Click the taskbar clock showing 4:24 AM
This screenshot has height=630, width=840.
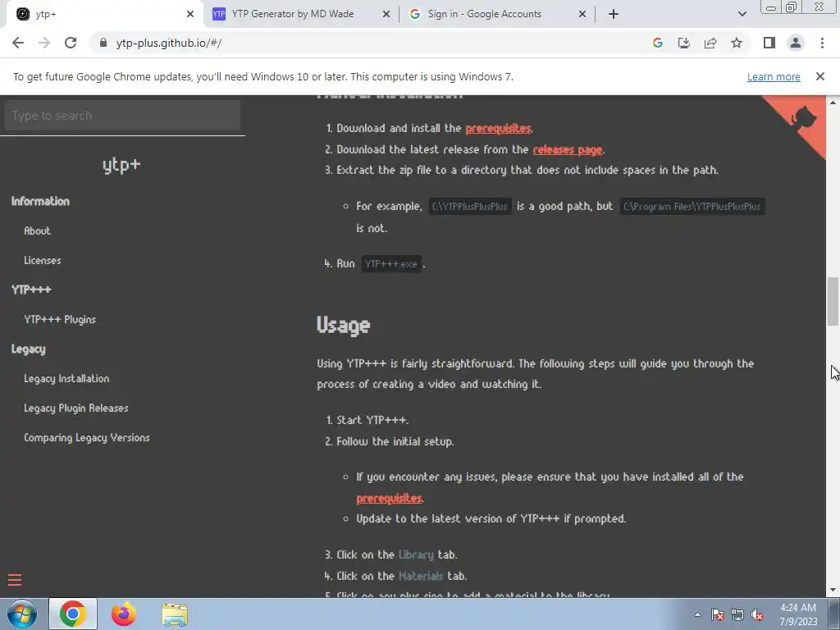pos(798,614)
